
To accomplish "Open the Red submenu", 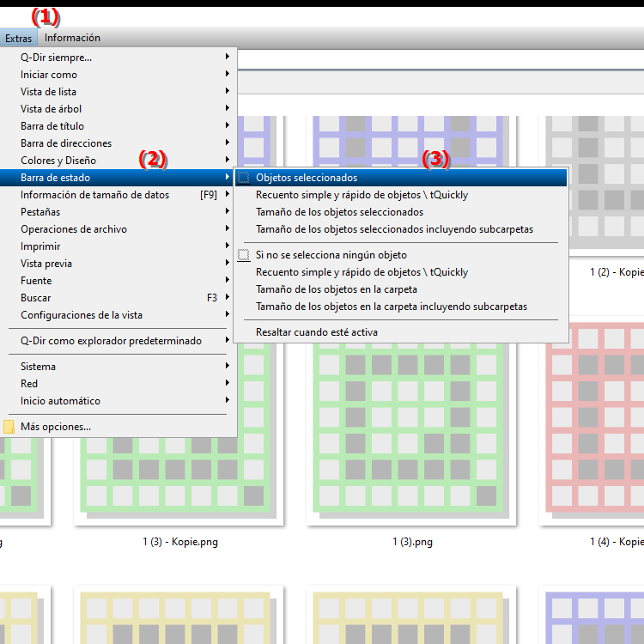I will click(118, 384).
